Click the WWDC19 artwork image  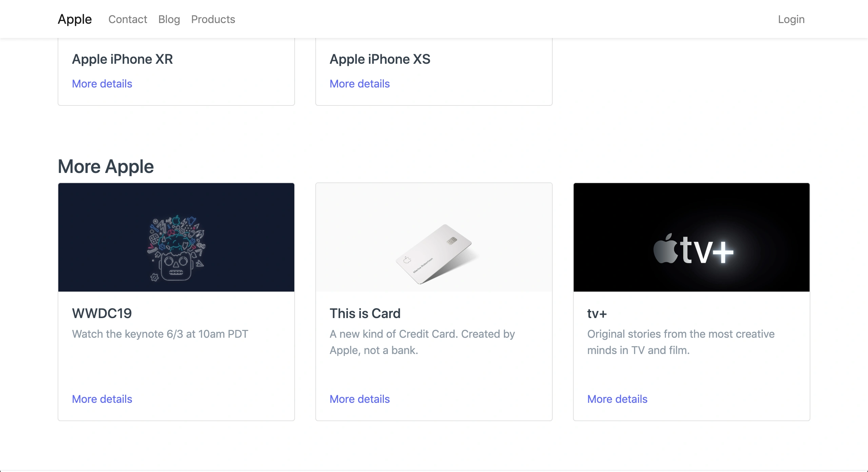click(x=176, y=237)
